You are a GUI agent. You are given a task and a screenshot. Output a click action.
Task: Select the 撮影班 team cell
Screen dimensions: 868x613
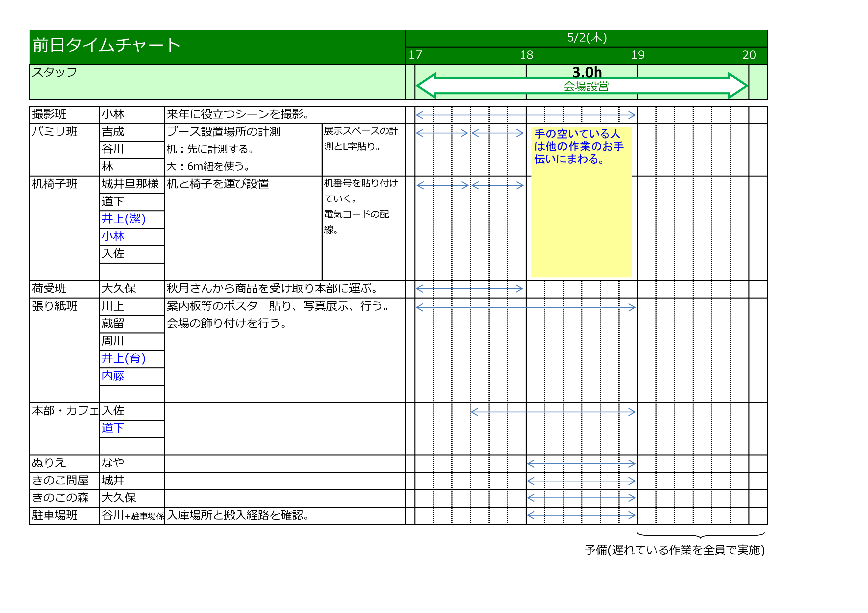coord(64,115)
